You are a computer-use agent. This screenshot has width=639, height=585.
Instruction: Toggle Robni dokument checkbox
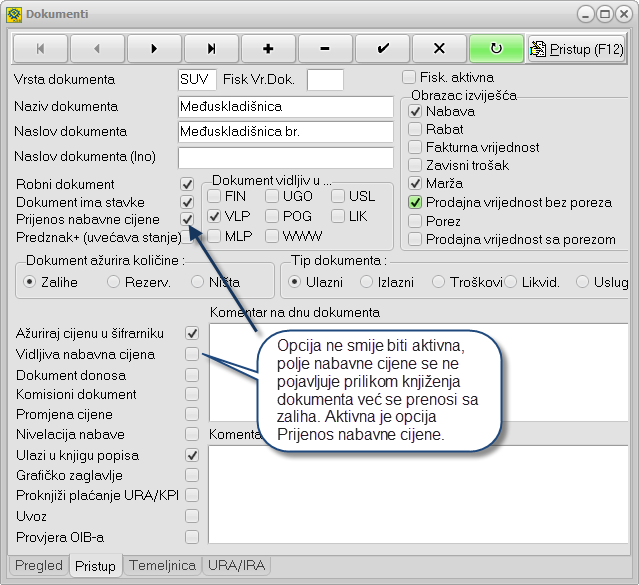[187, 184]
